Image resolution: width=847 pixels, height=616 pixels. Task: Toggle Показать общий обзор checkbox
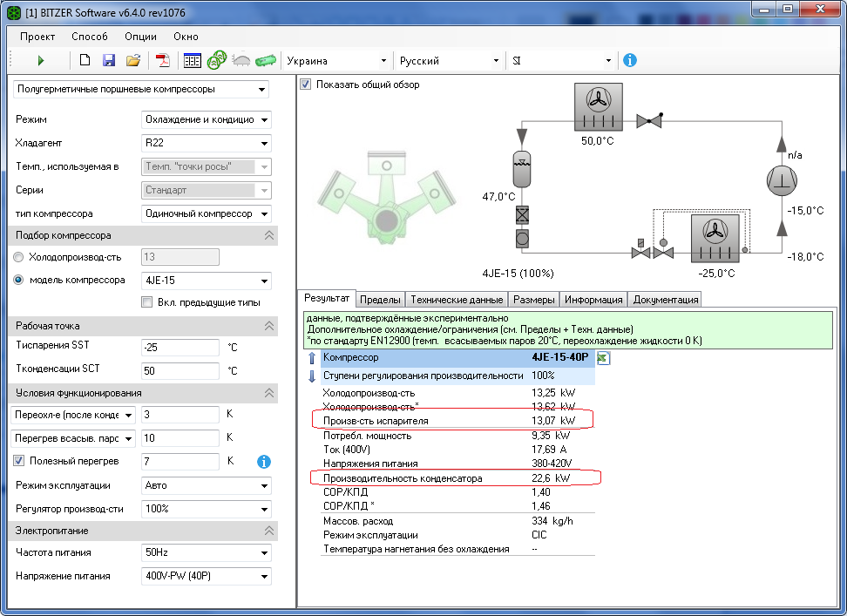coord(306,85)
